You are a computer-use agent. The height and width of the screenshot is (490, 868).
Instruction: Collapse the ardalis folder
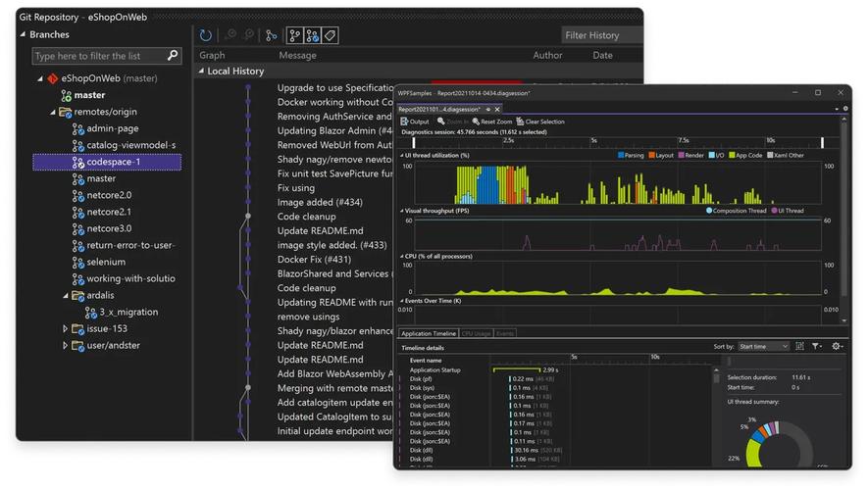click(66, 296)
